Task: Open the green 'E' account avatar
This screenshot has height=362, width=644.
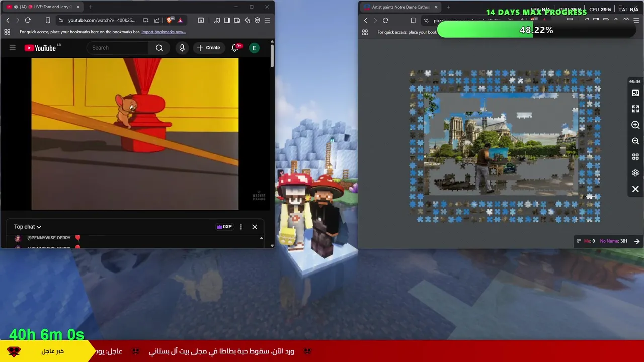Action: click(x=254, y=48)
